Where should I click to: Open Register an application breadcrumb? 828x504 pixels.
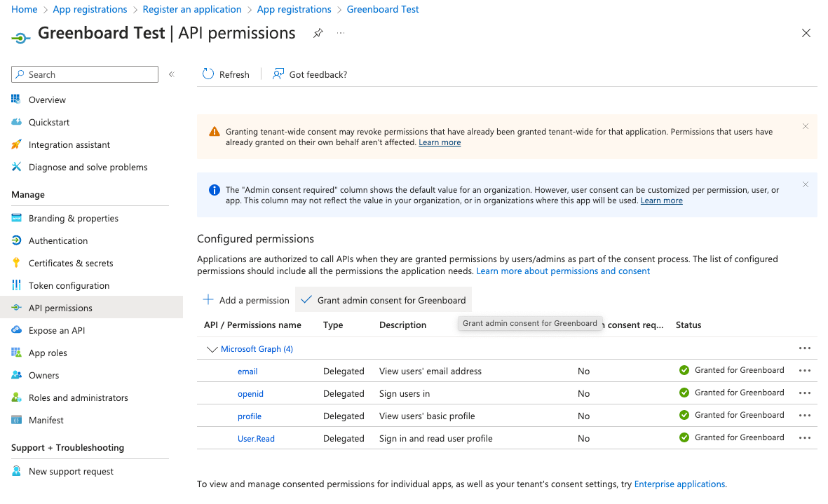click(191, 9)
